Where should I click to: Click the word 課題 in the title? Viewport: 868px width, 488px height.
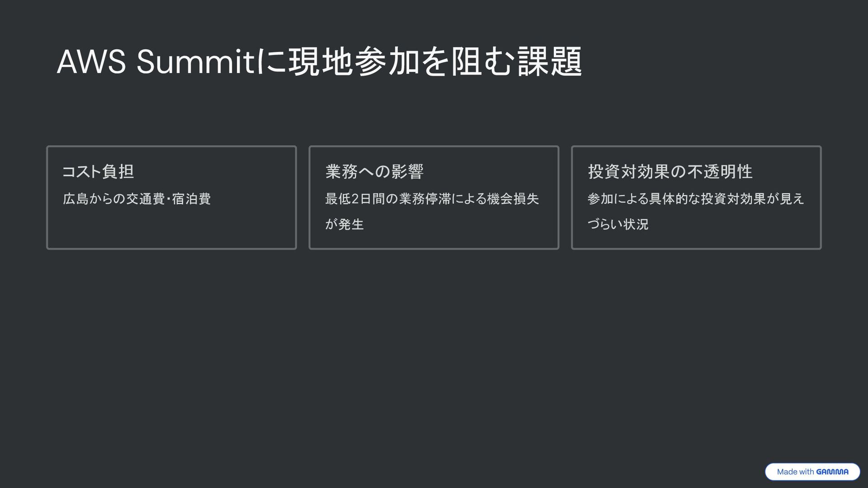click(x=549, y=62)
